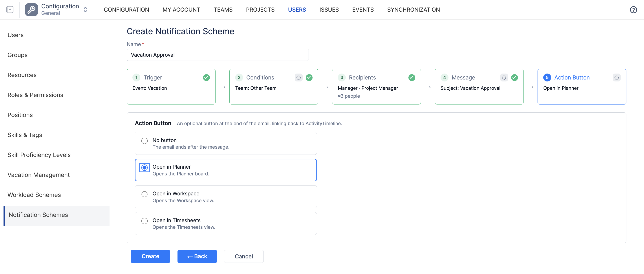Click the Create button
Image resolution: width=644 pixels, height=274 pixels.
(x=150, y=256)
